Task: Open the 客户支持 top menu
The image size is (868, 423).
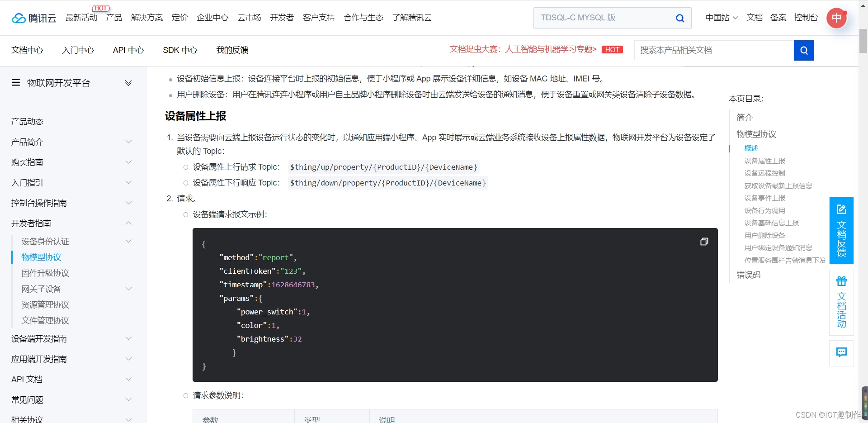Action: click(x=319, y=18)
